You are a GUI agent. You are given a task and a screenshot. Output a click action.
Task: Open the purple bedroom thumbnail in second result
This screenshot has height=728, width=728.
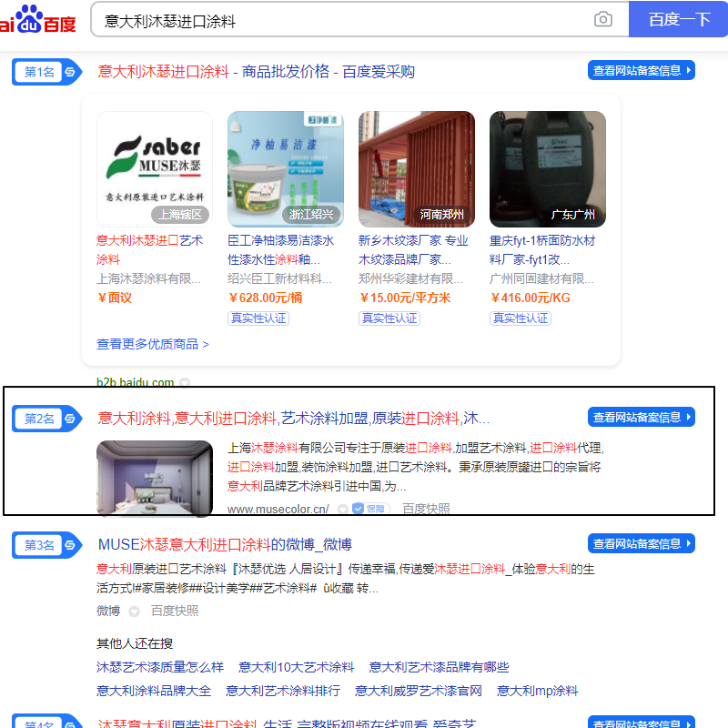[155, 479]
